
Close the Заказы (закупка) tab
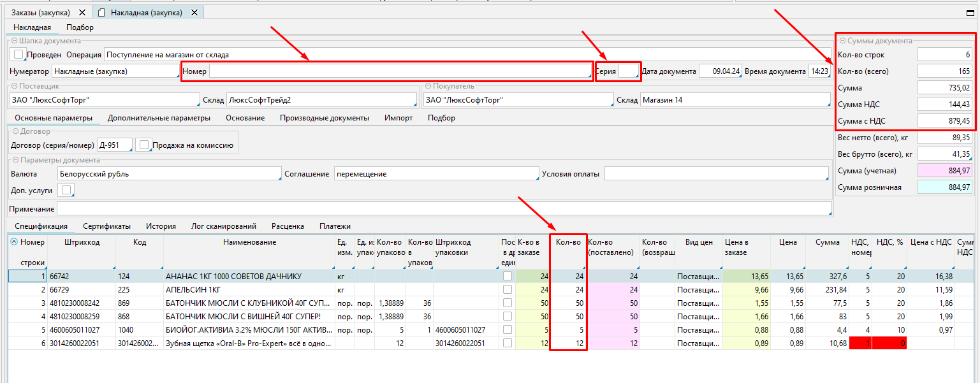82,13
